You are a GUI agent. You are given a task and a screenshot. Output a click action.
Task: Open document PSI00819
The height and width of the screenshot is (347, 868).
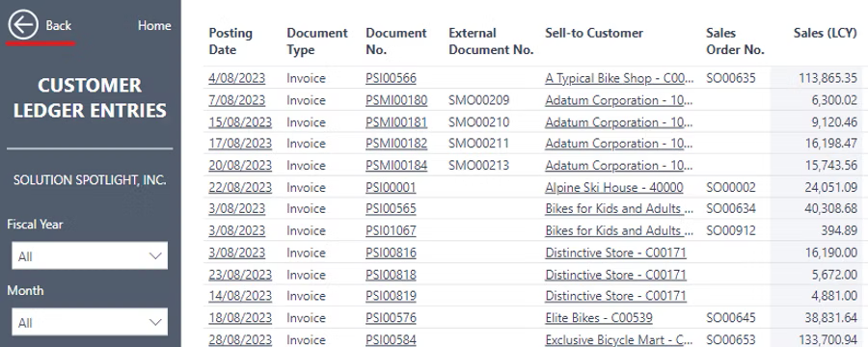(x=391, y=296)
